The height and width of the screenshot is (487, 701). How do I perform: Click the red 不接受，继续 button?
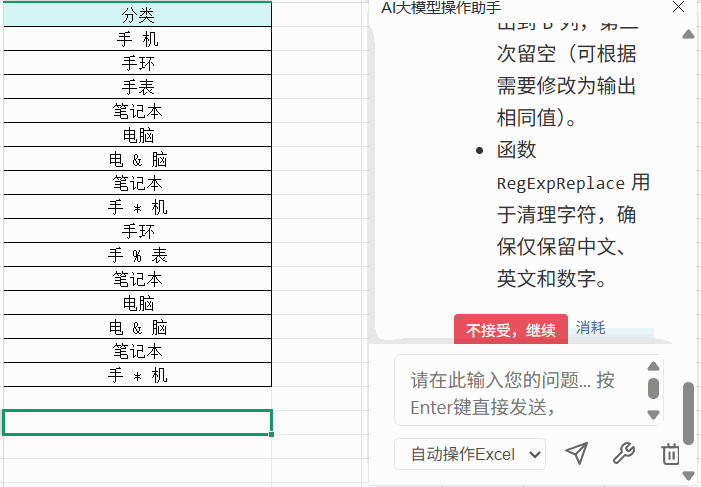coord(511,330)
